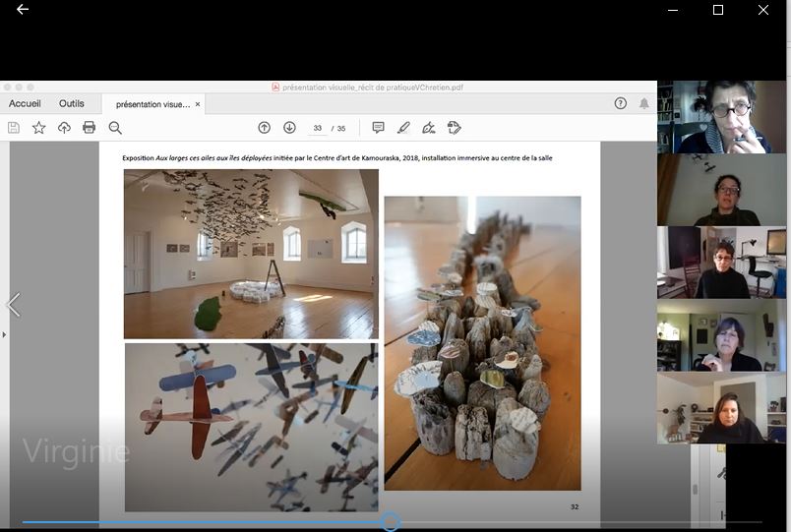
Task: Open notifications bell
Action: [x=644, y=103]
